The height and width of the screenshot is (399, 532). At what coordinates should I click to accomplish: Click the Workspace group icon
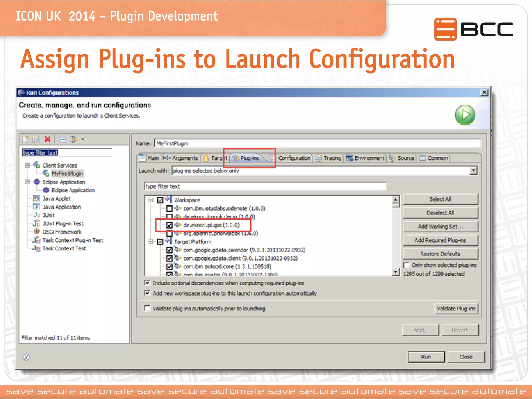click(x=169, y=199)
